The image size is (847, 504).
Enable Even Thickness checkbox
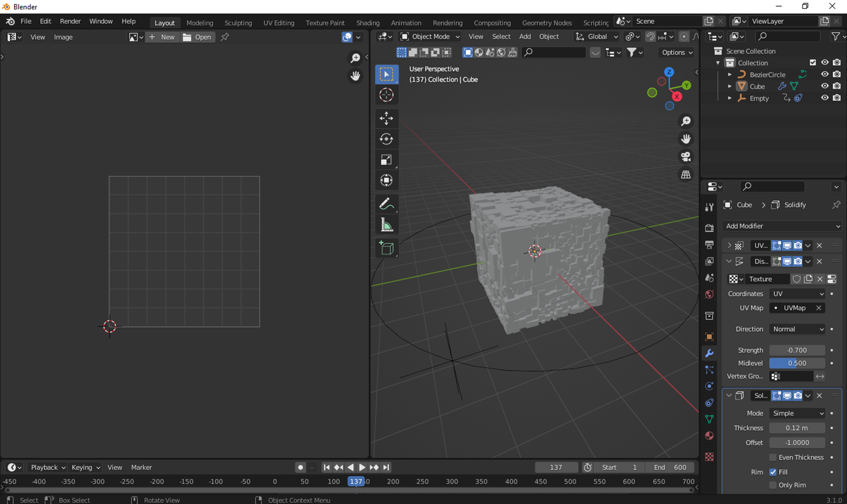(773, 457)
